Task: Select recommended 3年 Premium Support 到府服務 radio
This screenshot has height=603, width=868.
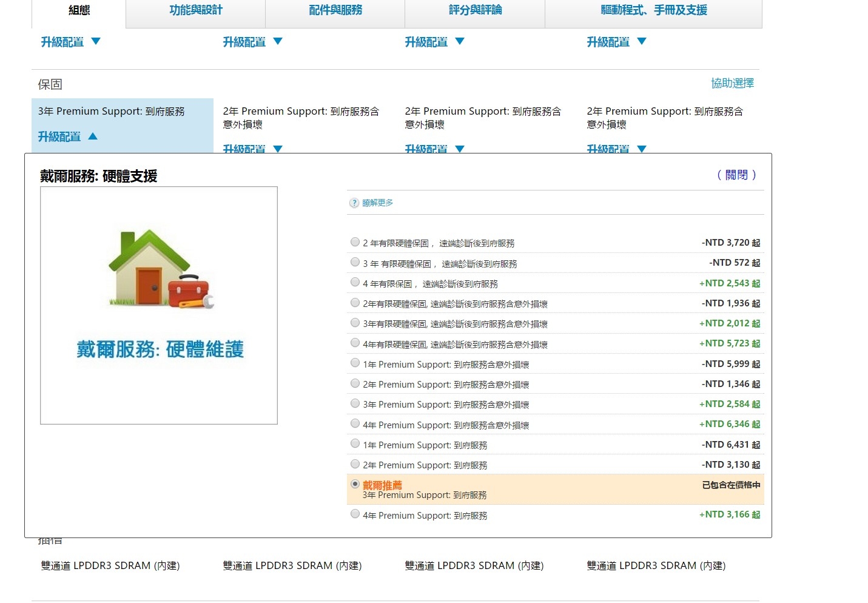Action: tap(355, 484)
